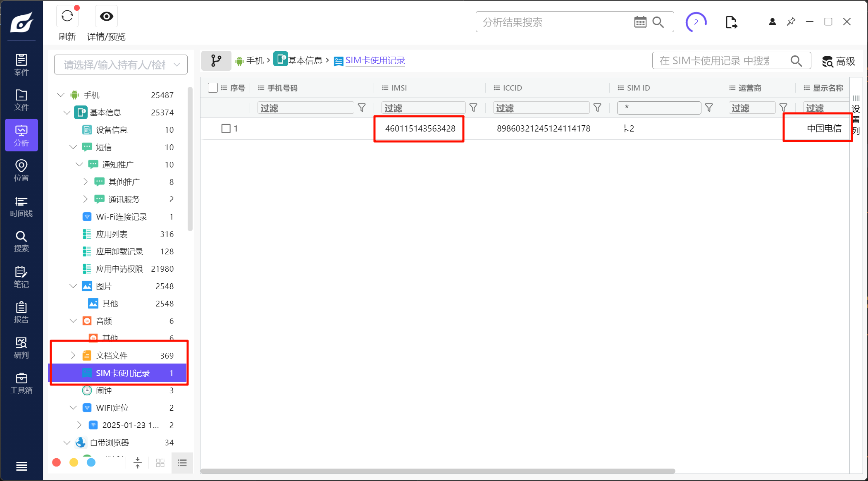This screenshot has height=481, width=868.
Task: Open the 请选择/输入持有人 dropdown
Action: point(121,65)
